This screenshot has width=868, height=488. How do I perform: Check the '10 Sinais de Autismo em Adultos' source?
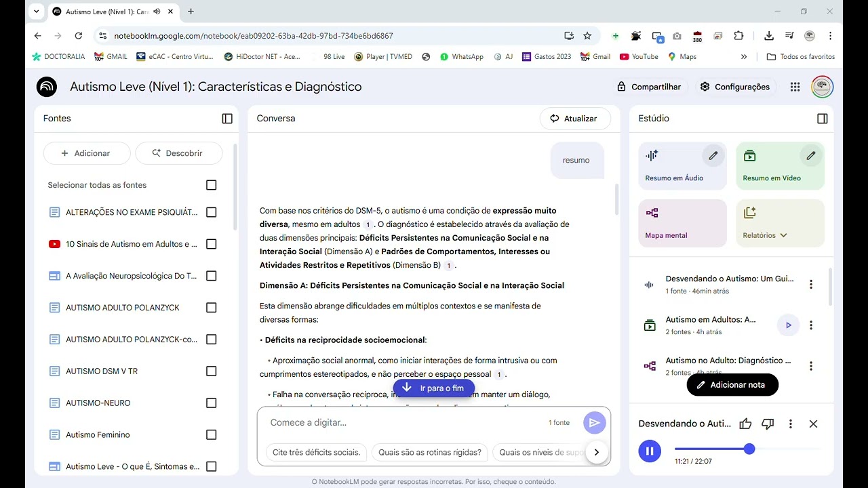(211, 244)
